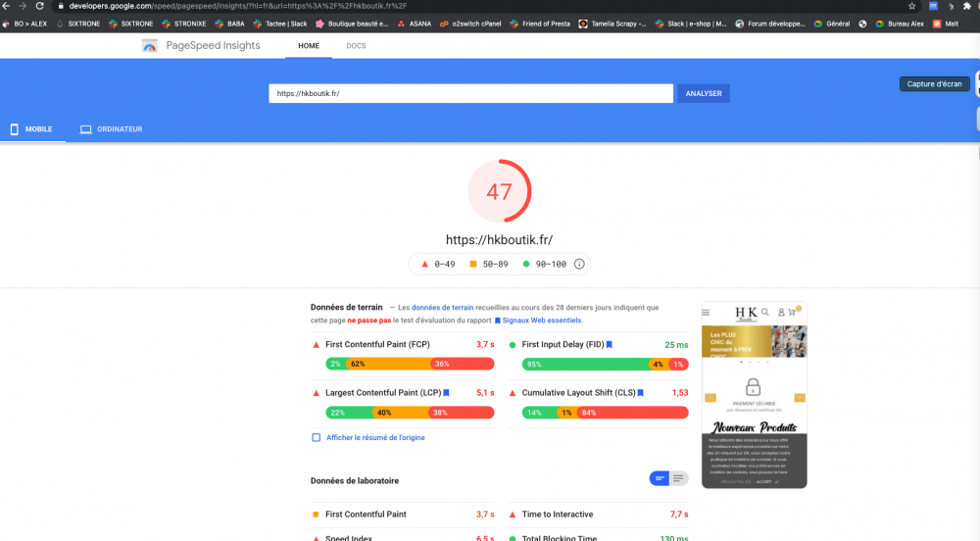This screenshot has height=541, width=980.
Task: Click the Données de laboratoire heading
Action: click(x=355, y=480)
